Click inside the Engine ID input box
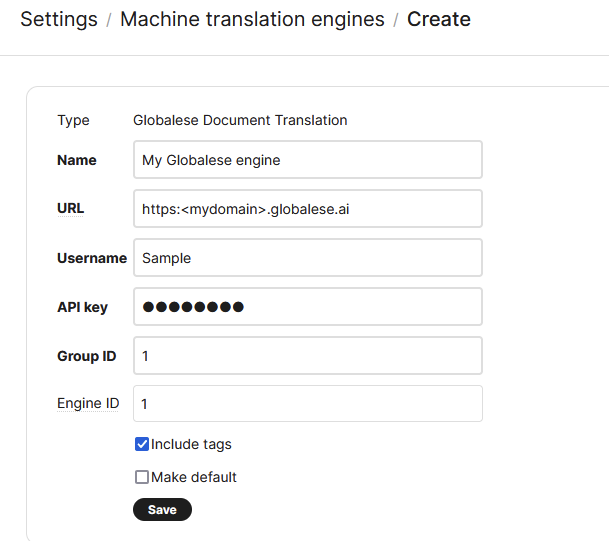609x541 pixels. point(307,404)
